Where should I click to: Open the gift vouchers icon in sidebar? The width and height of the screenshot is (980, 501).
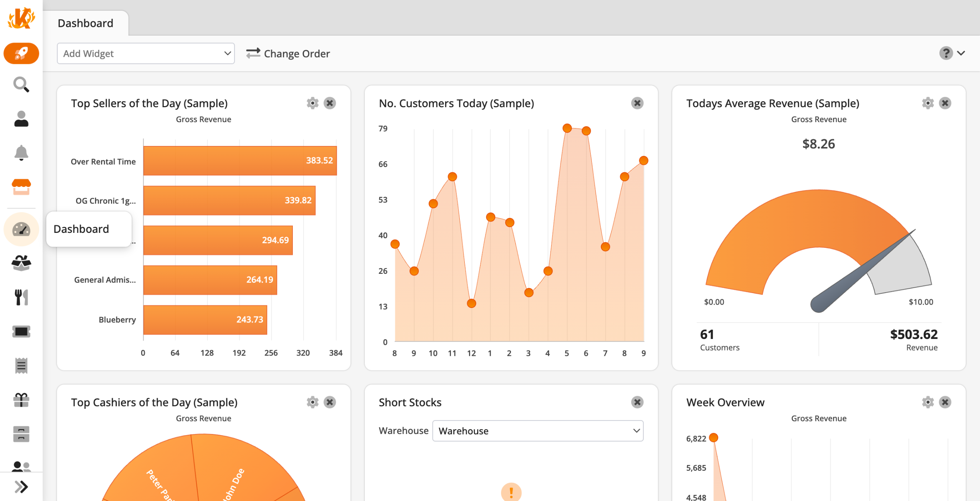point(21,400)
